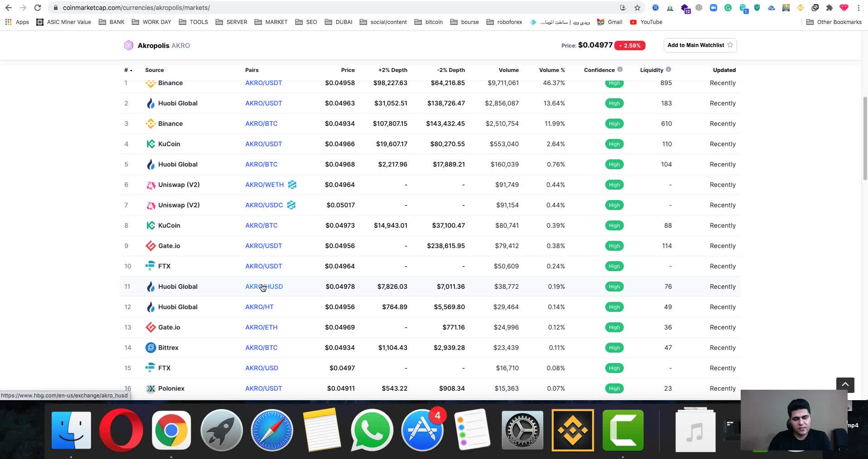Click the Akropolis coin logo icon
868x459 pixels.
click(129, 45)
